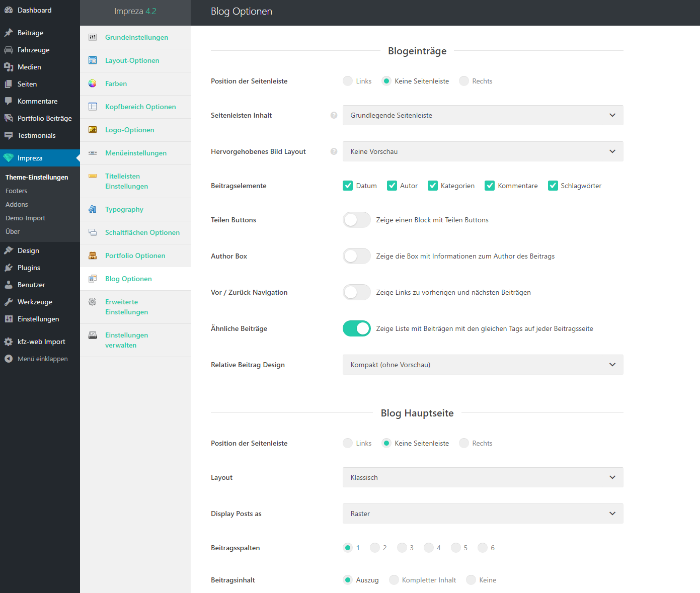Viewport: 700px width, 593px height.
Task: Uncheck the Autor checkbox
Action: tap(392, 186)
